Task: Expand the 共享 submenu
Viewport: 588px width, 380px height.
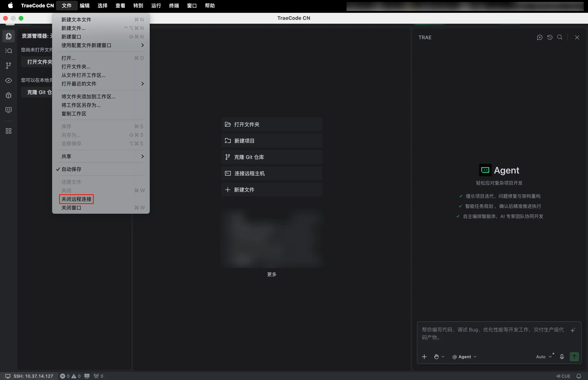Action: click(101, 156)
